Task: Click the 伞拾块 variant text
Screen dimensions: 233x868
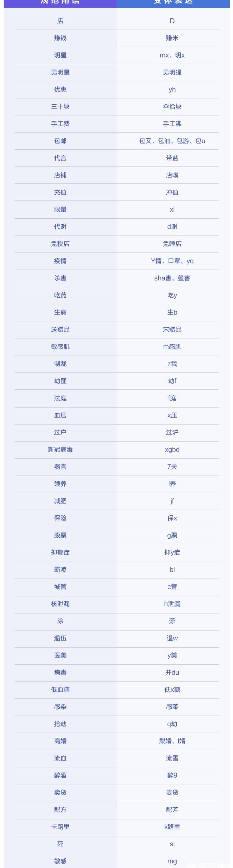Action: point(172,107)
